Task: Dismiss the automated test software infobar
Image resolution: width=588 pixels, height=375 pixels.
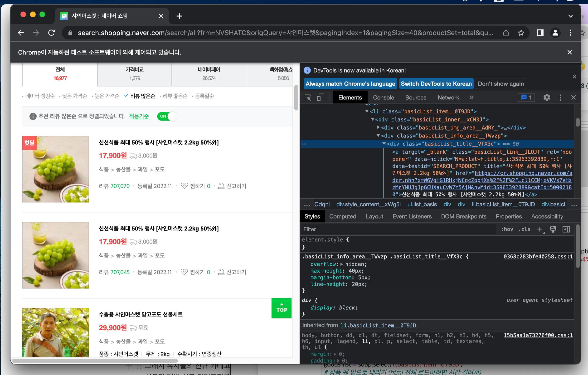Action: point(569,52)
